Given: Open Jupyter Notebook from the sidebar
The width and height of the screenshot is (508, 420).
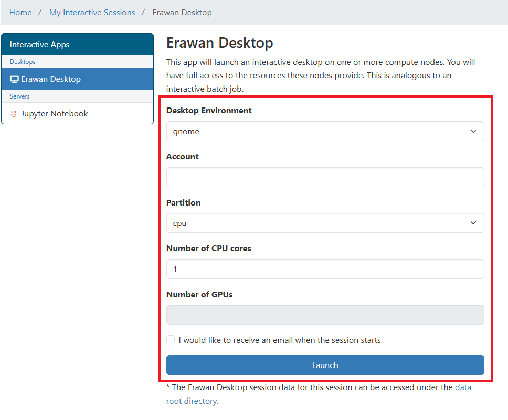Looking at the screenshot, I should coord(54,114).
